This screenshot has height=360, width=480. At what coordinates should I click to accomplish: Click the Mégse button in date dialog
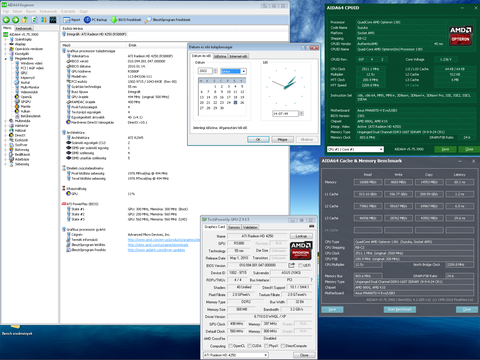282,139
